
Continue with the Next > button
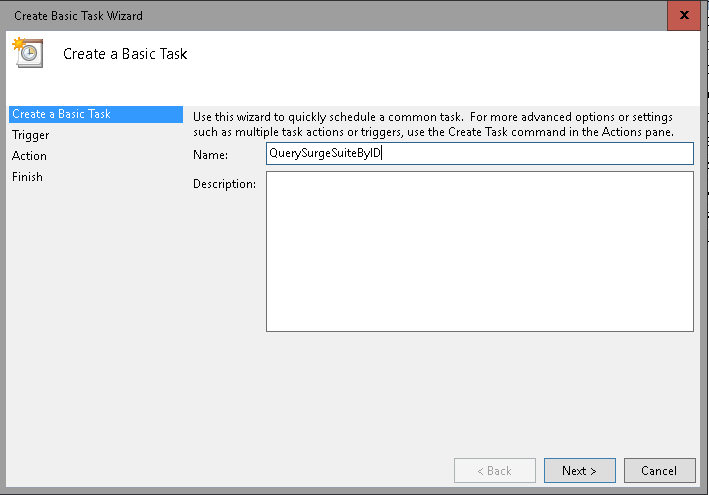point(580,471)
